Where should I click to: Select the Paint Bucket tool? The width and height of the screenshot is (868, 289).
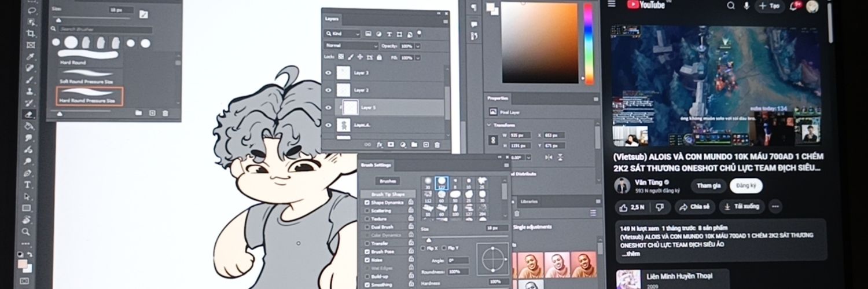[29, 126]
